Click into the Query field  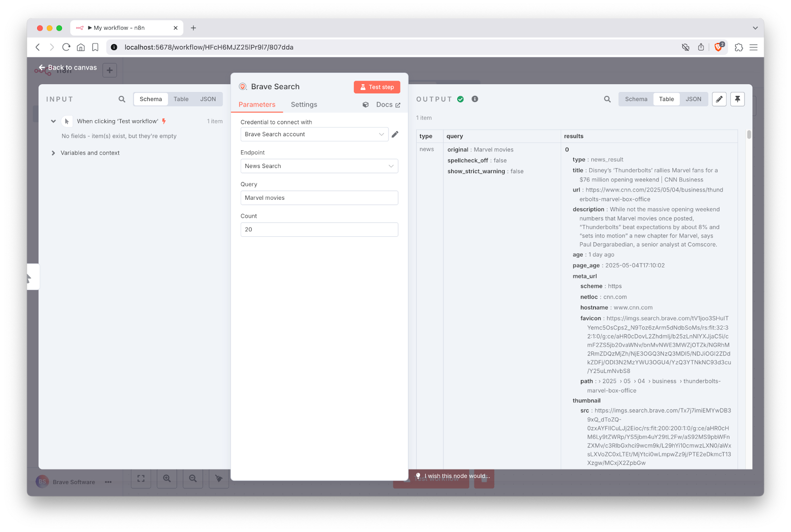coord(319,198)
